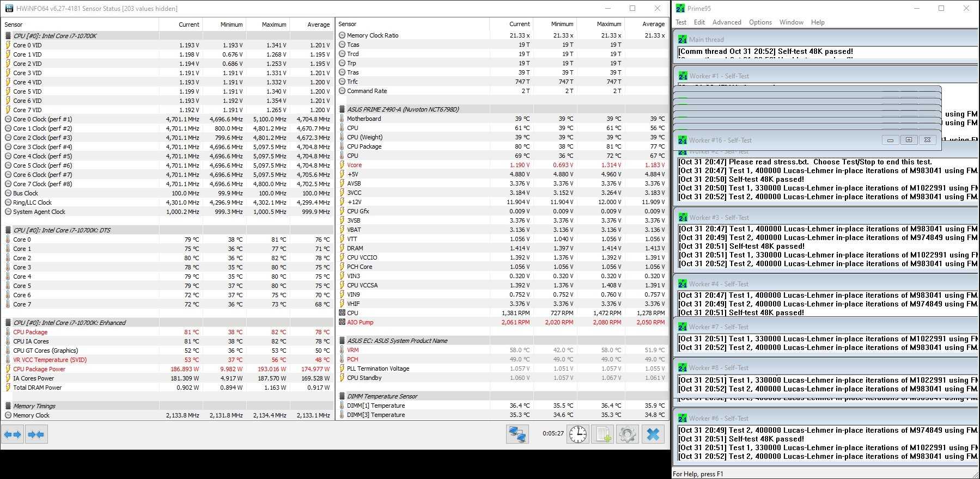980x479 pixels.
Task: Start logging with the document plus icon
Action: point(603,434)
